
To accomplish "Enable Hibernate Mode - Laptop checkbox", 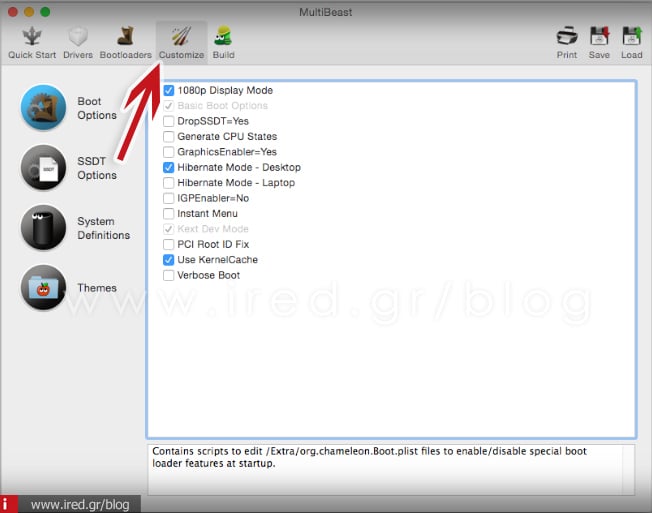I will click(x=168, y=183).
